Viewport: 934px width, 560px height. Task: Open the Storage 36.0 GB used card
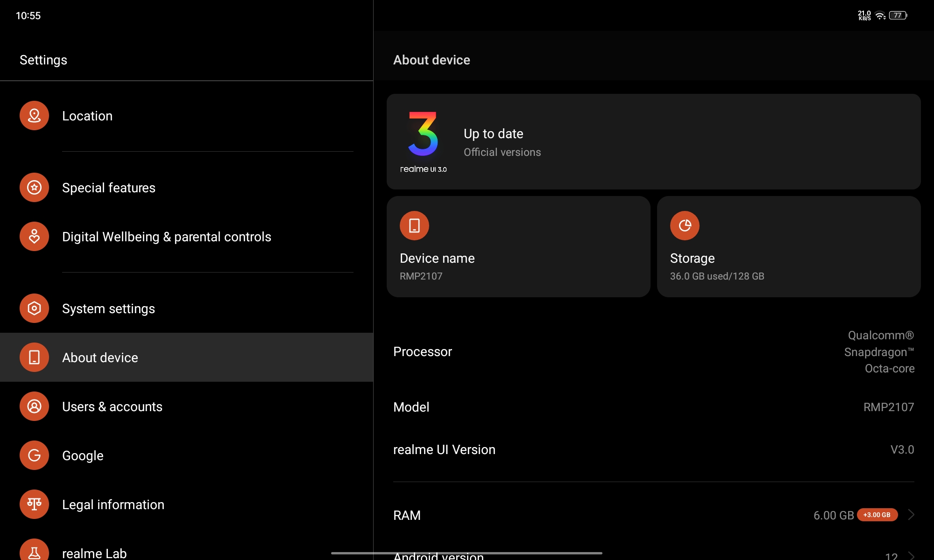point(789,246)
